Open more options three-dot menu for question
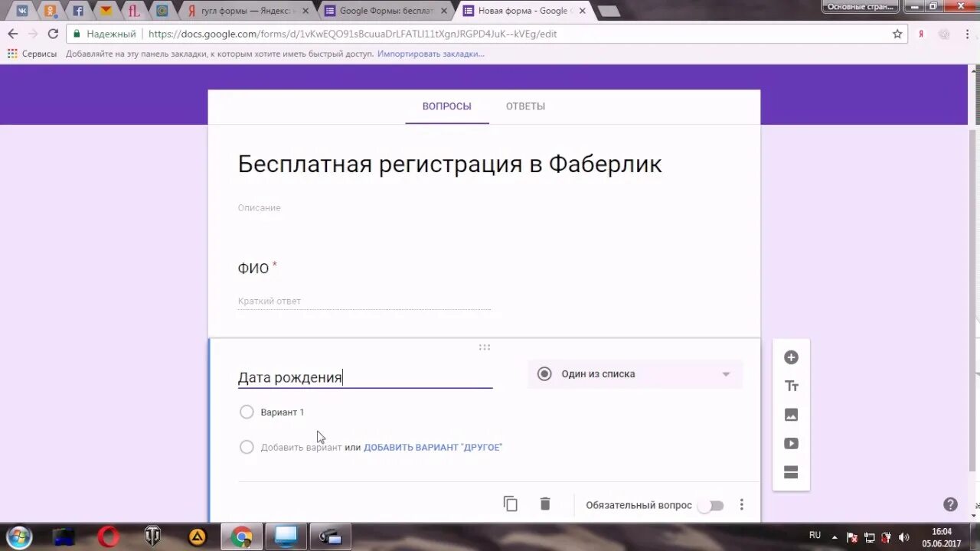Screen dimensions: 980x551 point(741,505)
